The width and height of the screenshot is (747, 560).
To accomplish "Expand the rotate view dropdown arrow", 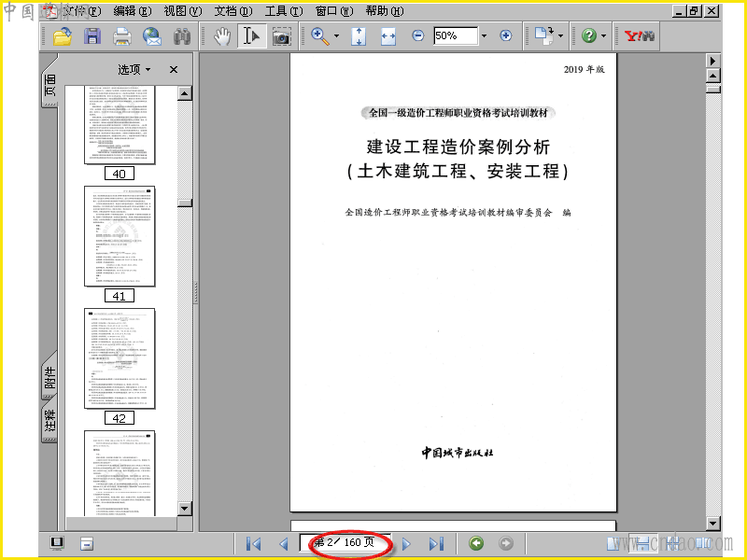I will (x=560, y=36).
